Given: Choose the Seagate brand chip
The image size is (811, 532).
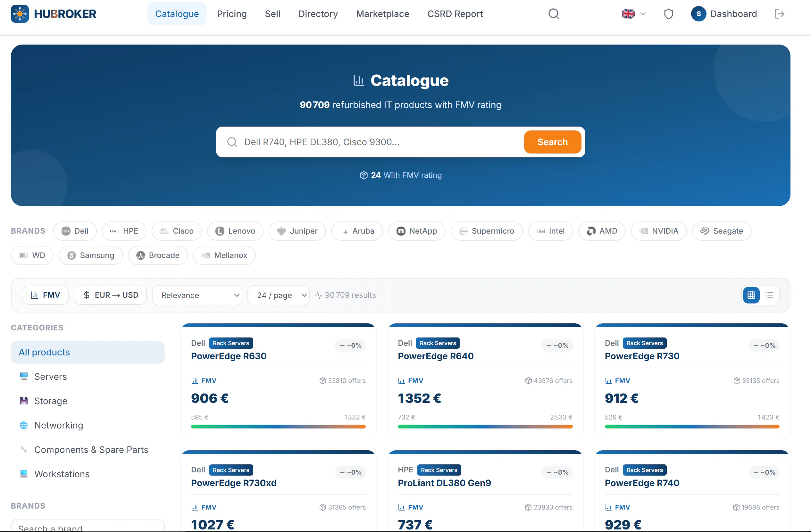Looking at the screenshot, I should [722, 231].
